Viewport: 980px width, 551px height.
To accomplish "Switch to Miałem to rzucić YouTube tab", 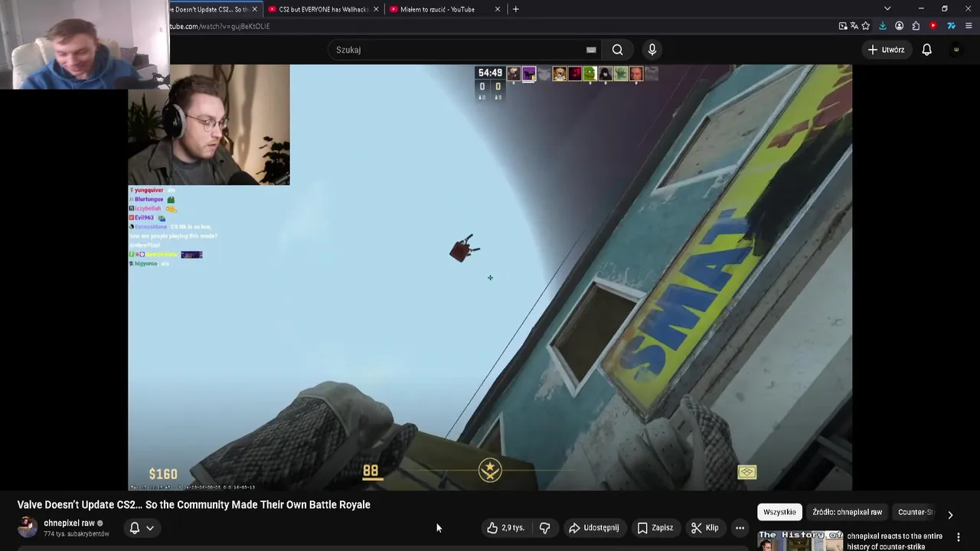I will [444, 9].
